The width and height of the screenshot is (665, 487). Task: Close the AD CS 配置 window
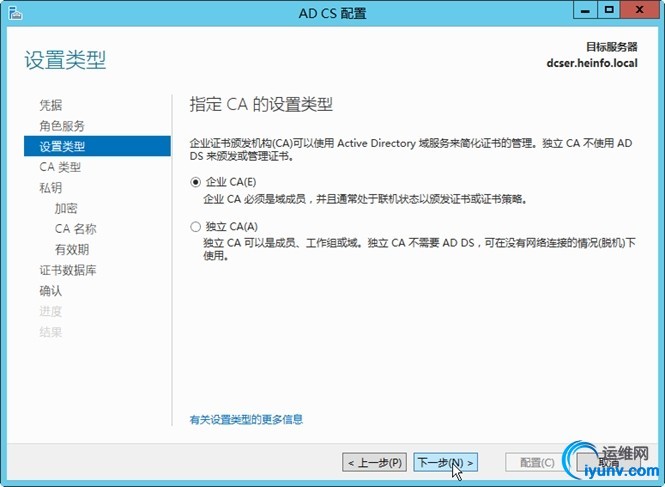coord(639,10)
